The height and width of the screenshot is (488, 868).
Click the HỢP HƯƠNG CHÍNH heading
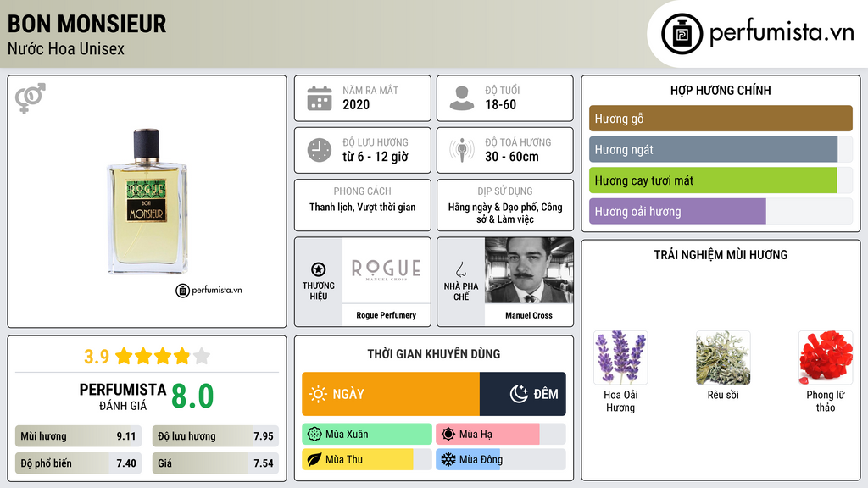[x=721, y=90]
